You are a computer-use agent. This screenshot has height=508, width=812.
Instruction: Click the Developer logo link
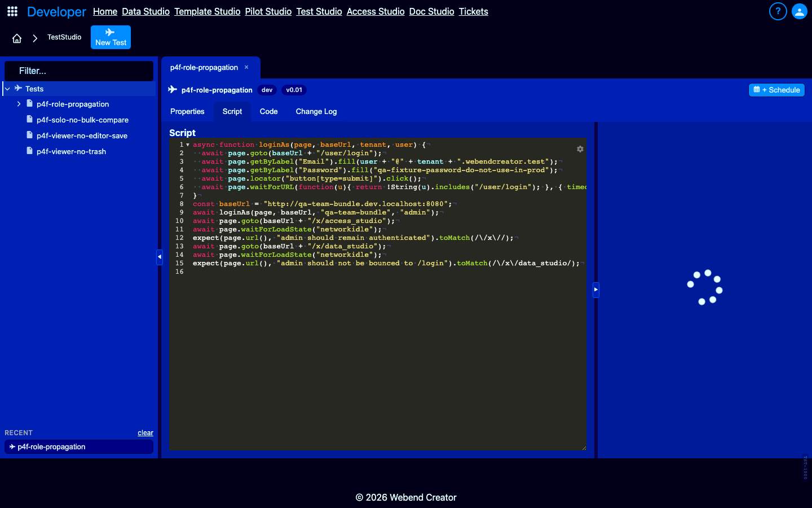click(56, 11)
